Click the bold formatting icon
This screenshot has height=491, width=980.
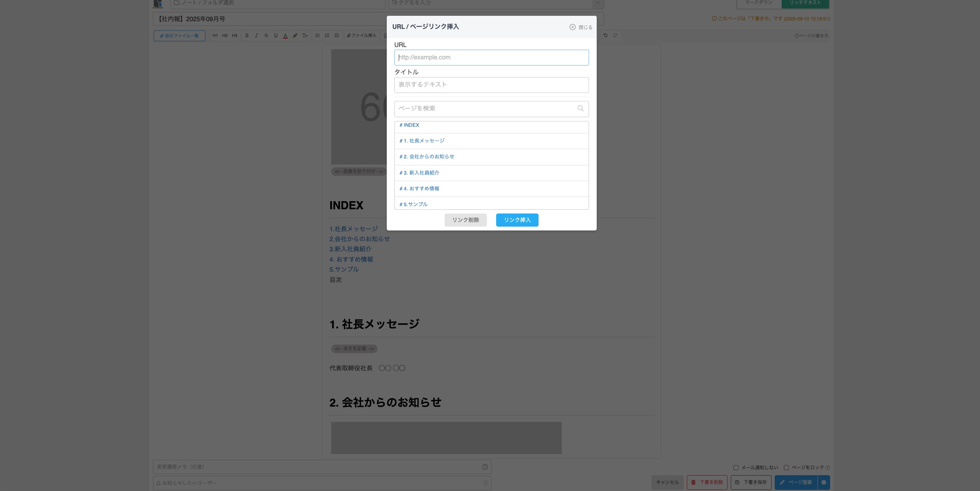coord(247,35)
